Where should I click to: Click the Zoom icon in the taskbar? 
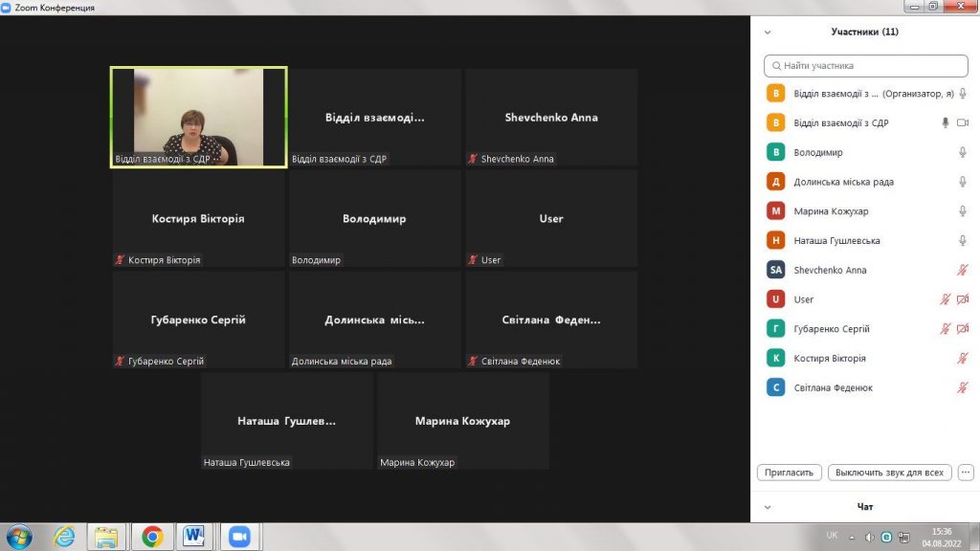tap(238, 536)
